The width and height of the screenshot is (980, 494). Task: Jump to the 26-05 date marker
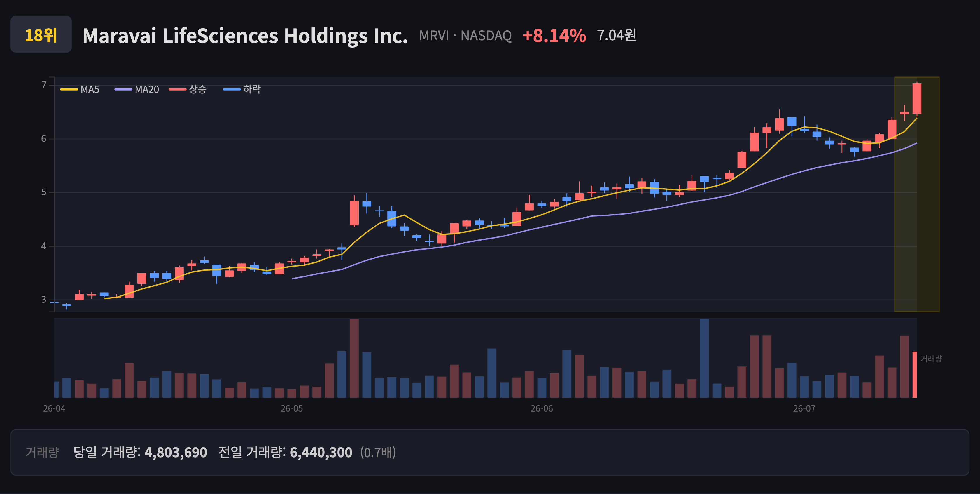[292, 409]
